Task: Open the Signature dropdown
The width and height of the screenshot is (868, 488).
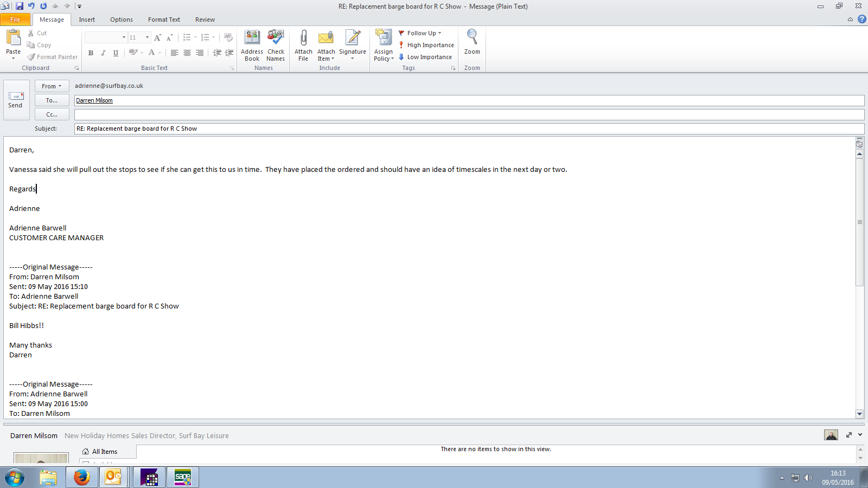Action: [353, 46]
